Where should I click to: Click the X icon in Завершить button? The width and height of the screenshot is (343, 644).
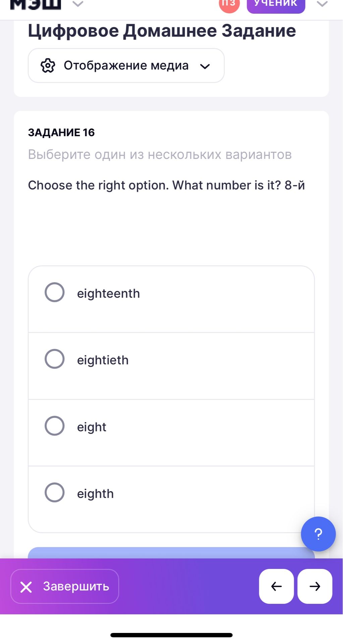26,587
